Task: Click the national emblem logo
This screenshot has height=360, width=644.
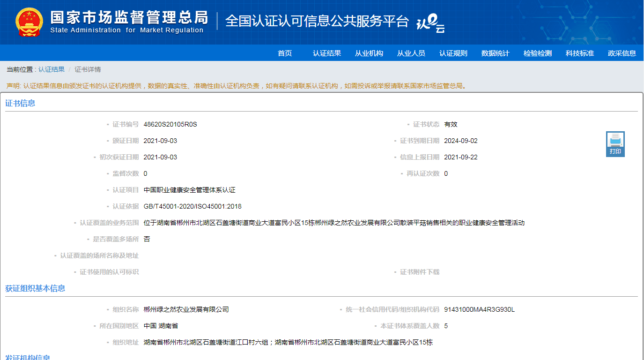Action: [x=29, y=22]
